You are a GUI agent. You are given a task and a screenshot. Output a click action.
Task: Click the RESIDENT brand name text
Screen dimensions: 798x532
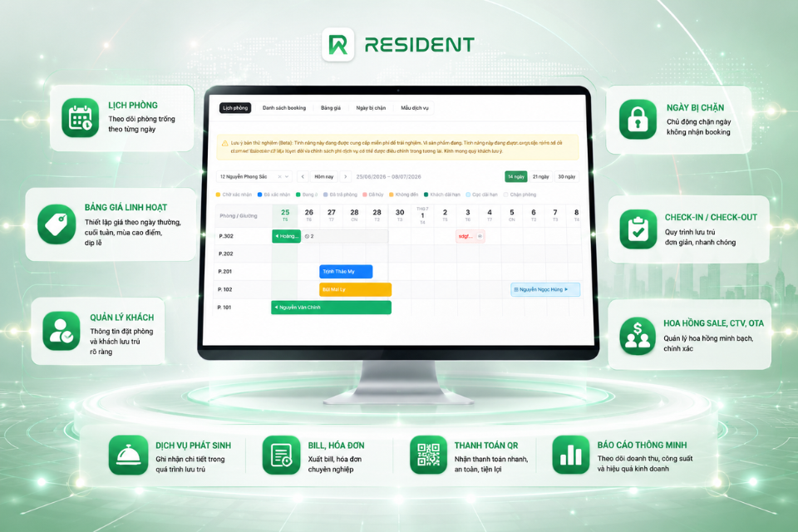click(419, 45)
